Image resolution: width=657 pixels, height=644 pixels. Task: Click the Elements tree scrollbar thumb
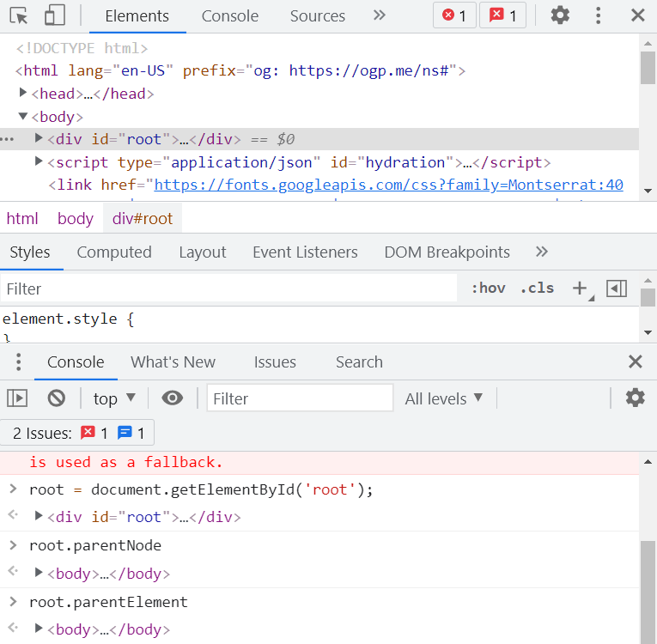coord(648,68)
